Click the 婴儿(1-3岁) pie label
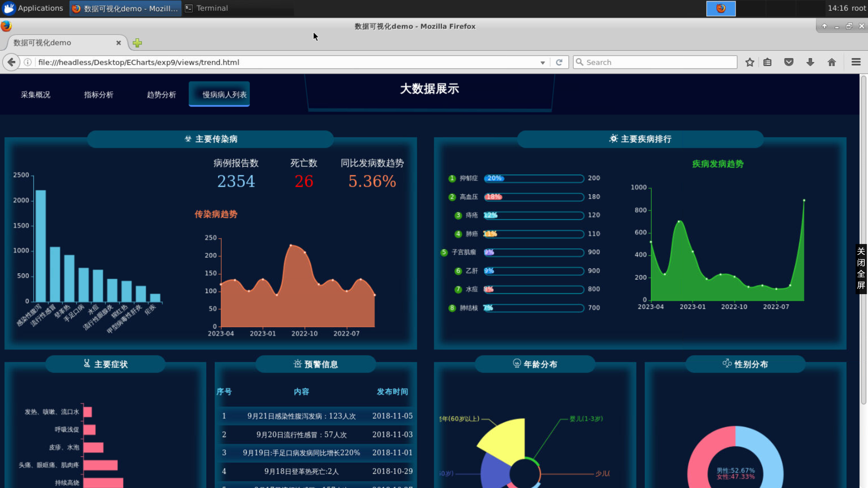 [586, 419]
